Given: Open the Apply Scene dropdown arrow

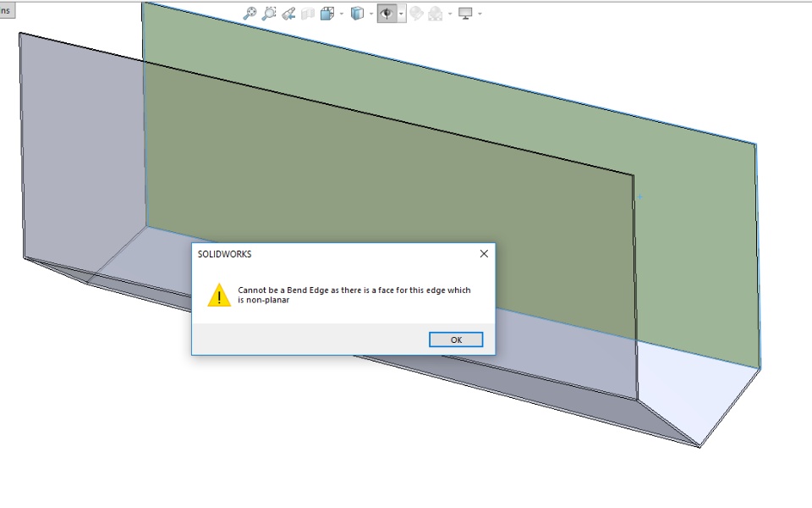Looking at the screenshot, I should click(x=450, y=14).
